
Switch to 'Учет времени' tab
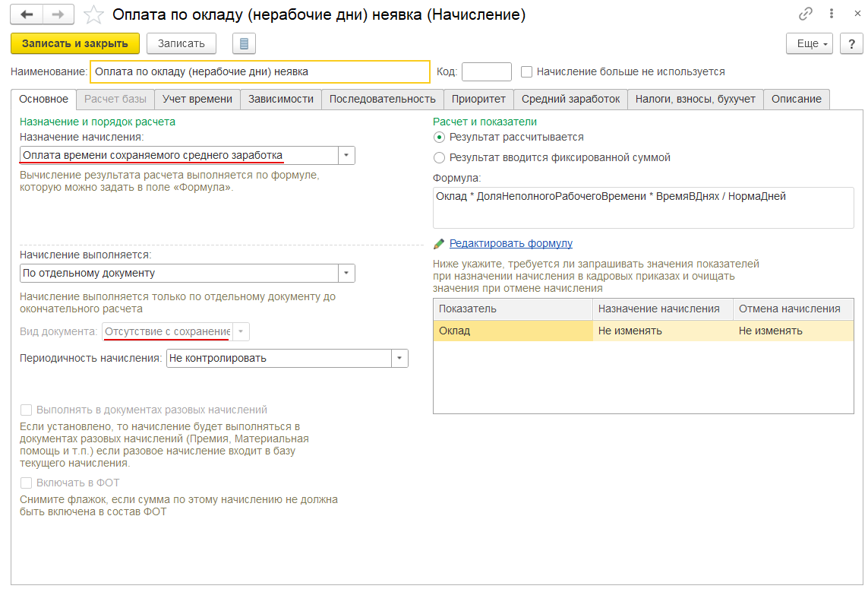[197, 99]
